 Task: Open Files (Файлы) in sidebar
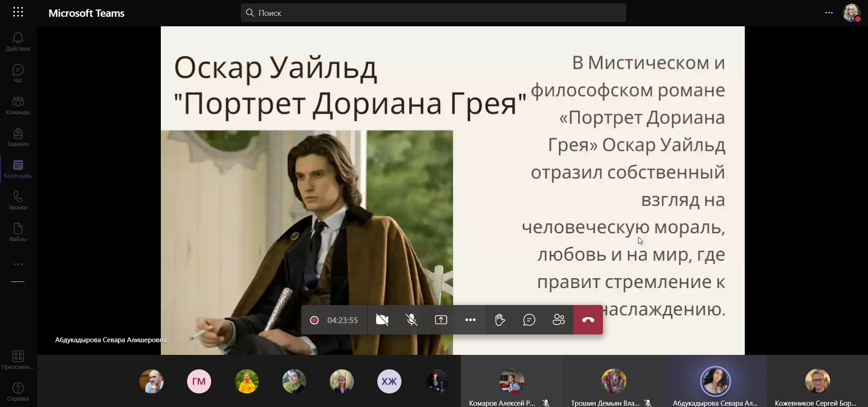pyautogui.click(x=18, y=233)
